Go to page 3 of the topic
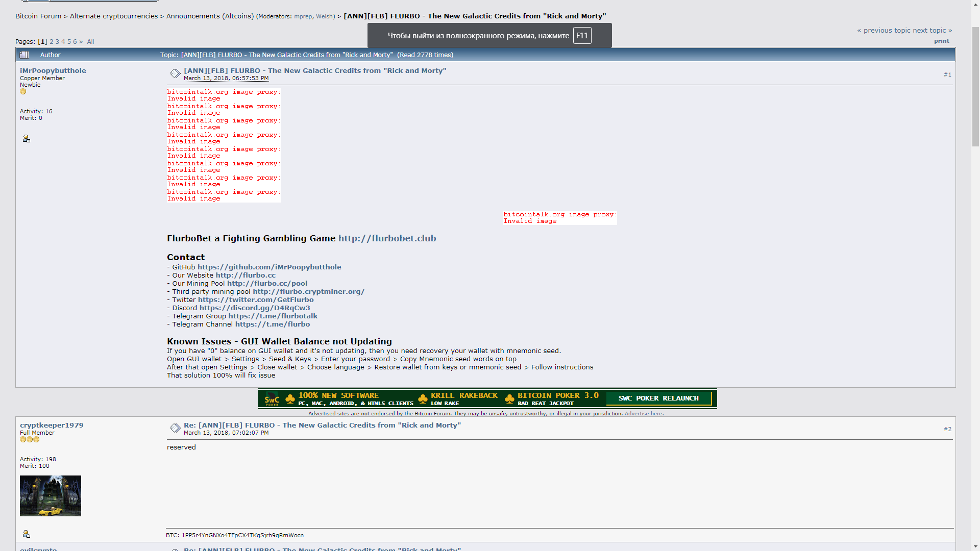This screenshot has width=980, height=551. pos(57,42)
